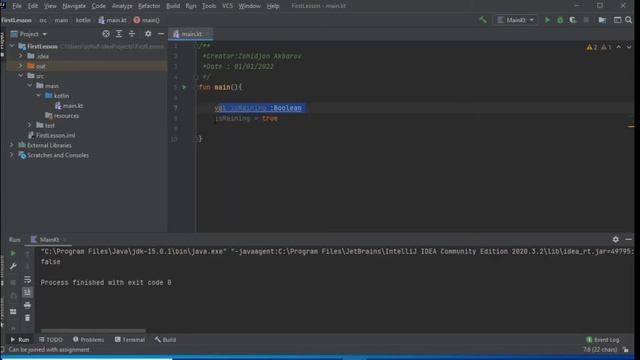Hide the Run tool window
Screen dimensions: 640x360
tap(629, 240)
